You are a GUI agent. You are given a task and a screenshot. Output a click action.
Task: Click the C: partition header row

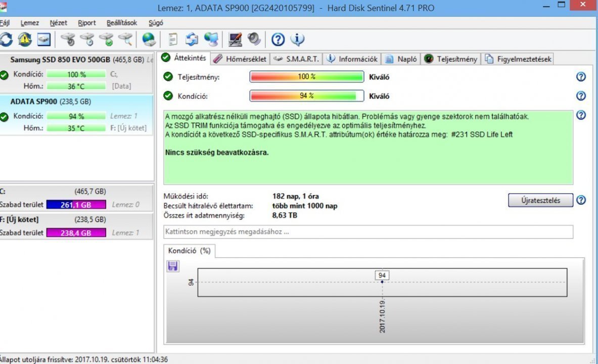[x=76, y=191]
